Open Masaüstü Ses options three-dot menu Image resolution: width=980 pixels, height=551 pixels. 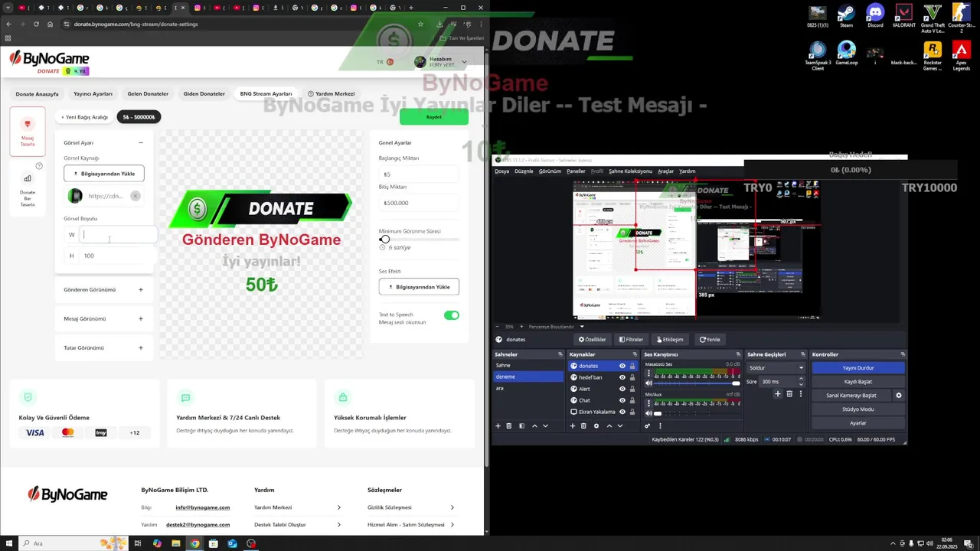pyautogui.click(x=649, y=373)
